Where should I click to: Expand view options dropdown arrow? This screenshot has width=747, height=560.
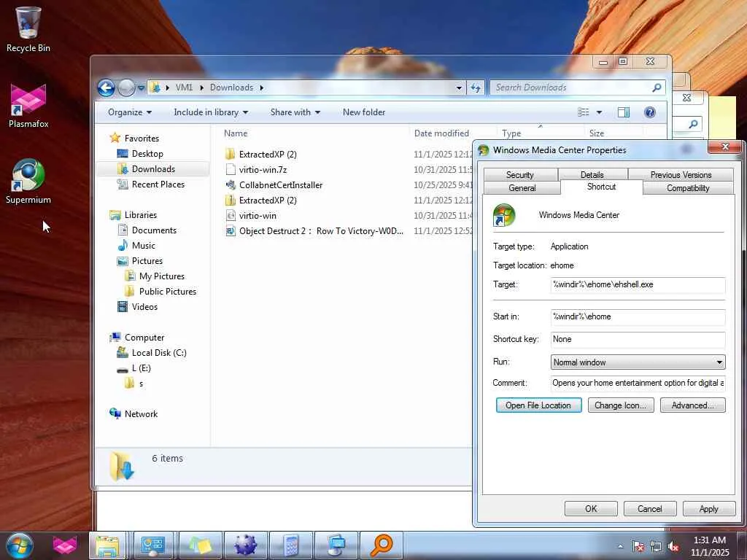point(599,112)
